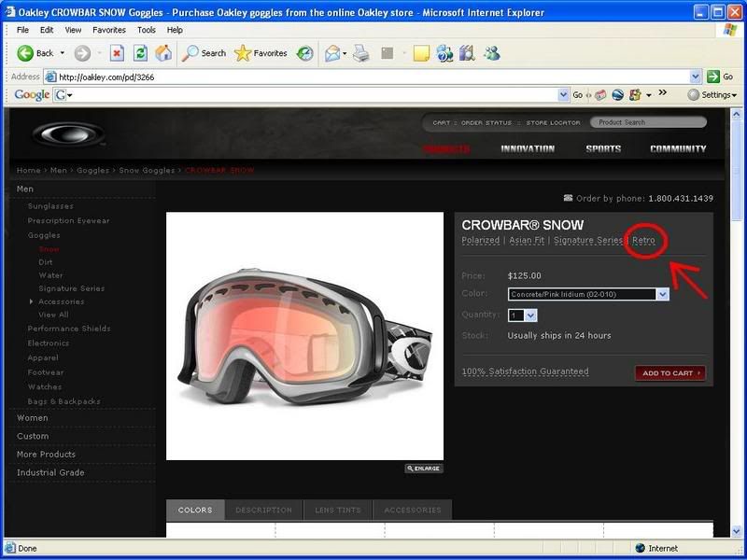Switch to the Lens Tints tab
747x560 pixels.
[x=337, y=510]
